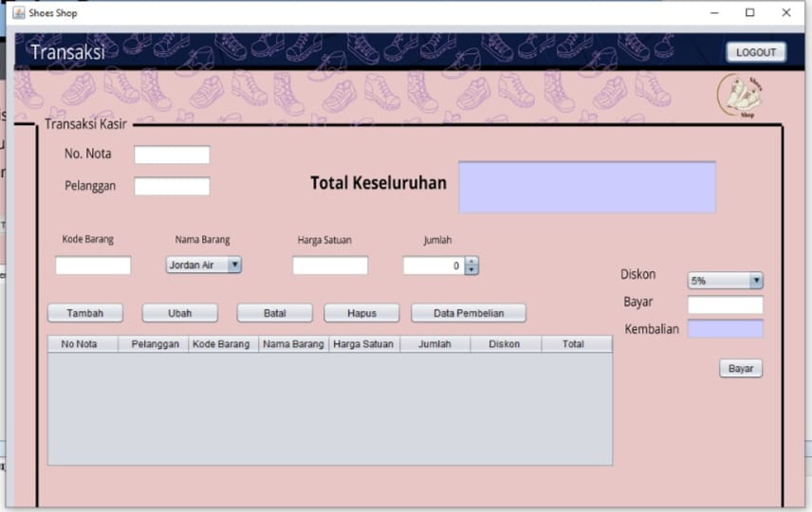This screenshot has width=812, height=512.
Task: Click the Batal button
Action: coord(274,313)
